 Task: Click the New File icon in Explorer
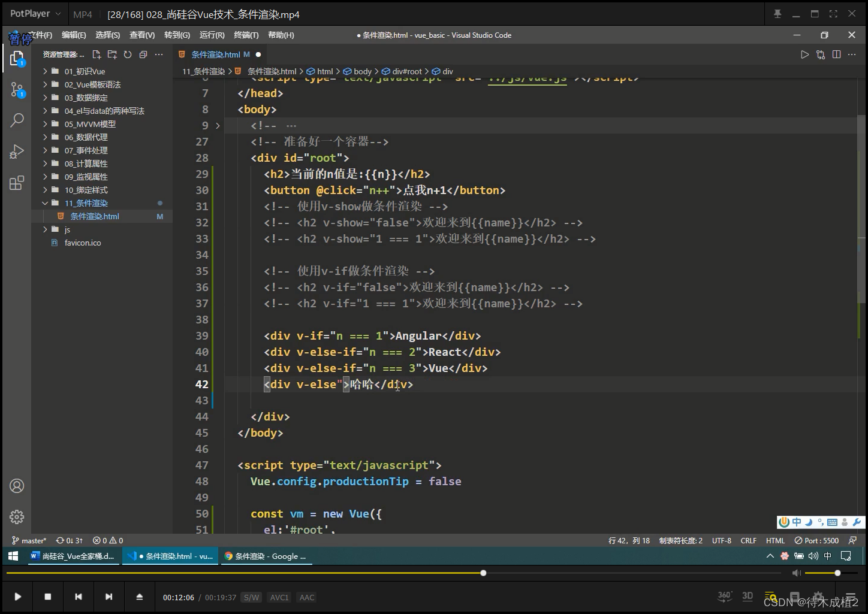pyautogui.click(x=97, y=55)
